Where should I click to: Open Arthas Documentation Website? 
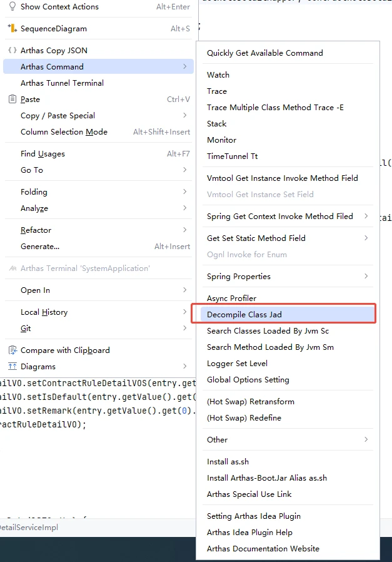tap(263, 549)
